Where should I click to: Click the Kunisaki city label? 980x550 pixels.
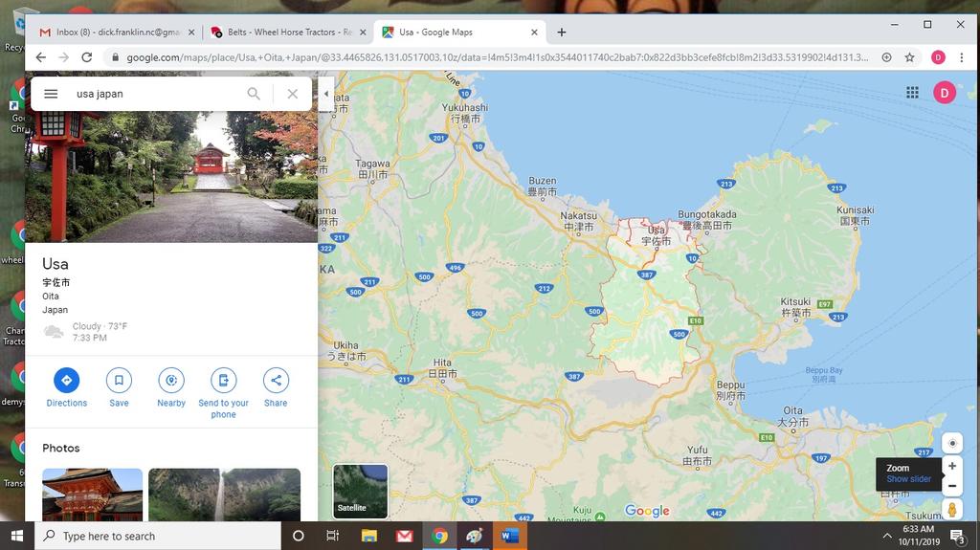(x=855, y=215)
